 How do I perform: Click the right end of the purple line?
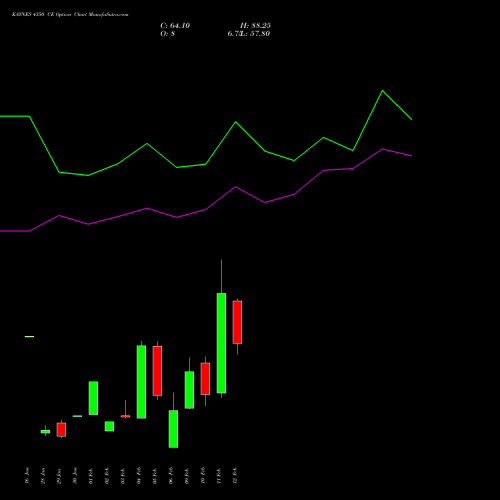411,156
